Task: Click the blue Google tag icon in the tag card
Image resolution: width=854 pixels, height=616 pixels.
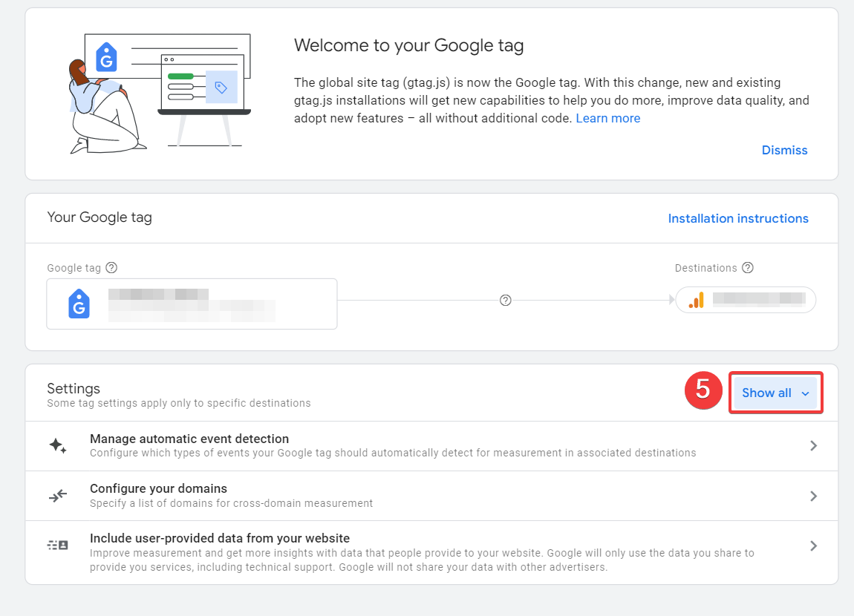Action: (x=79, y=304)
